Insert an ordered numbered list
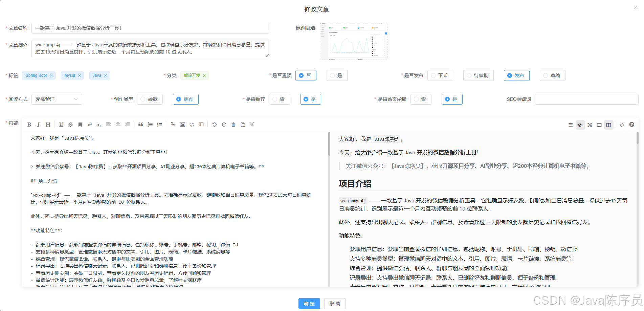Viewport: 644px width, 311px height. pyautogui.click(x=150, y=125)
